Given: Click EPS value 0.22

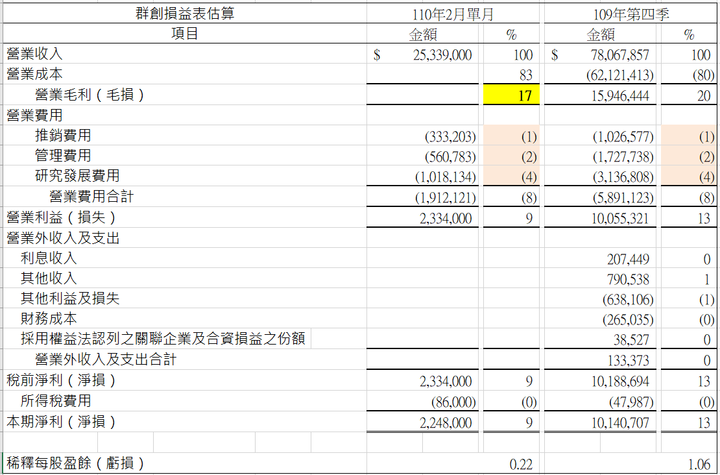Looking at the screenshot, I should (521, 464).
